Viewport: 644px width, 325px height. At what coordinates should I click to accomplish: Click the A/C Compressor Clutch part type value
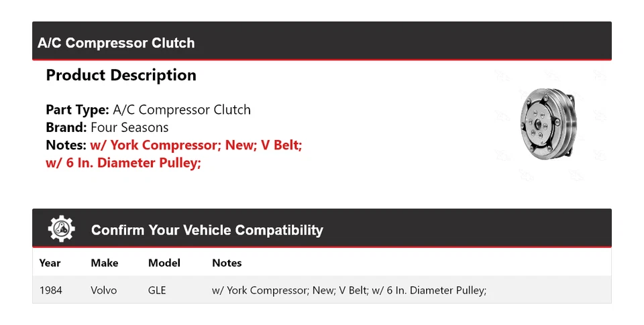[x=182, y=110]
